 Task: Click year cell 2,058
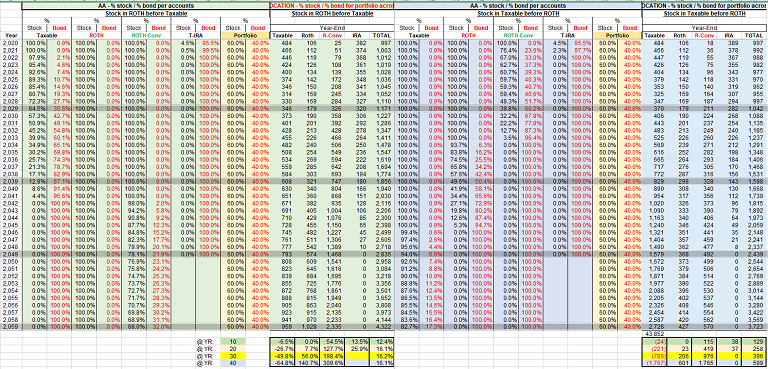click(11, 319)
